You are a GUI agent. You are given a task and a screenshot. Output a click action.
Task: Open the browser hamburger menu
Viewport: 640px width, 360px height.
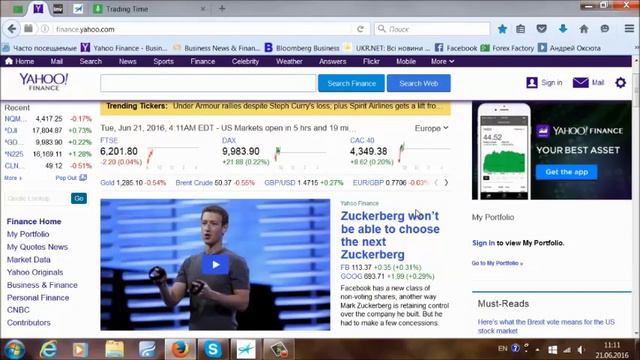click(629, 29)
